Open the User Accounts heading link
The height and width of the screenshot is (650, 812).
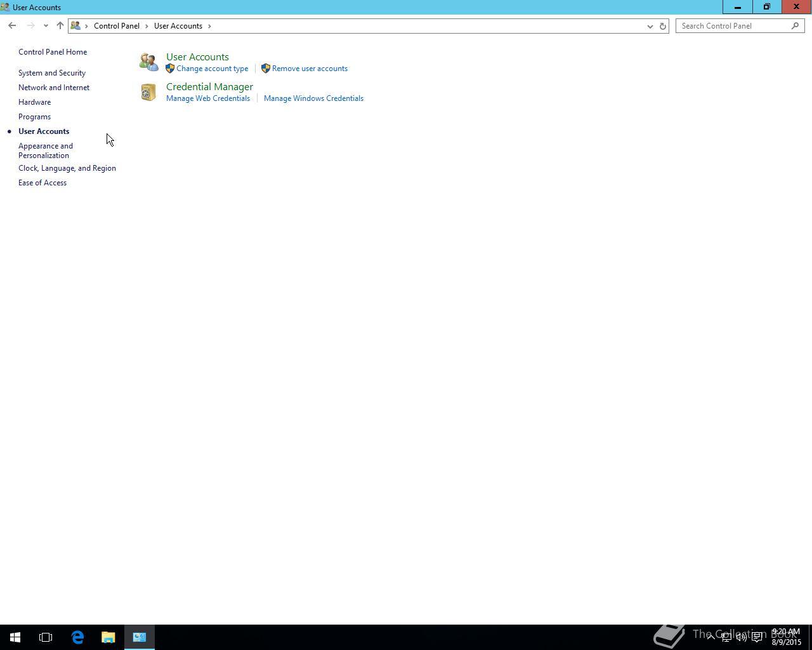[197, 57]
